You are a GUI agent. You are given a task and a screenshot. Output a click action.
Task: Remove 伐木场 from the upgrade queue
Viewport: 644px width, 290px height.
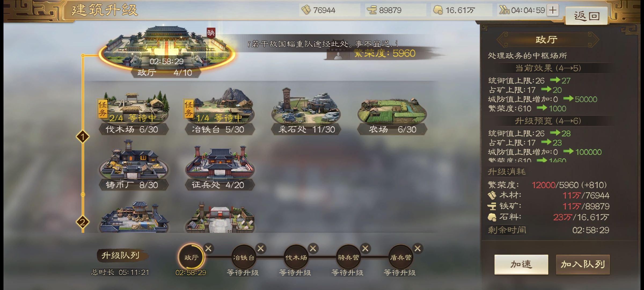coord(313,248)
